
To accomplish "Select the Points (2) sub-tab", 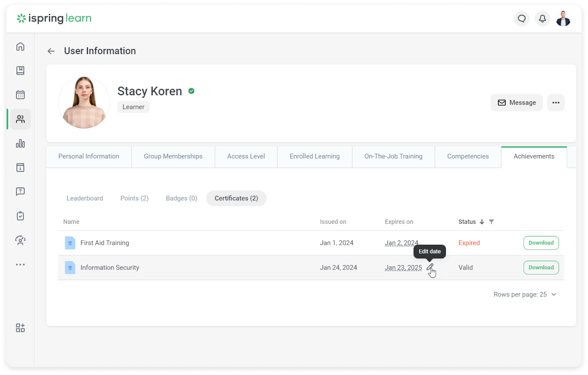I will [135, 198].
